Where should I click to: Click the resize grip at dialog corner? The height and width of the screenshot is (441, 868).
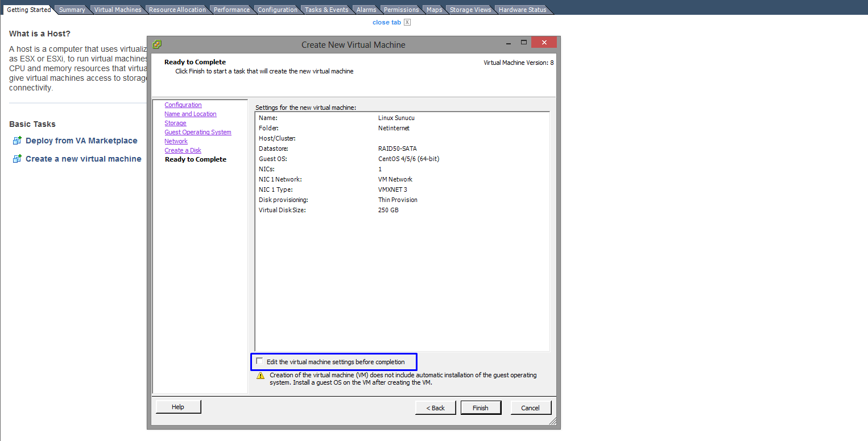[x=552, y=422]
